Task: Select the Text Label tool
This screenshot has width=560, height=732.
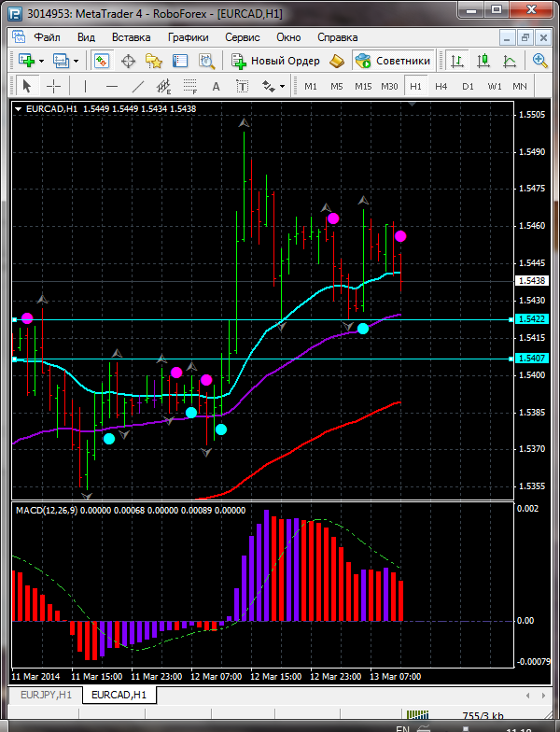Action: tap(243, 86)
